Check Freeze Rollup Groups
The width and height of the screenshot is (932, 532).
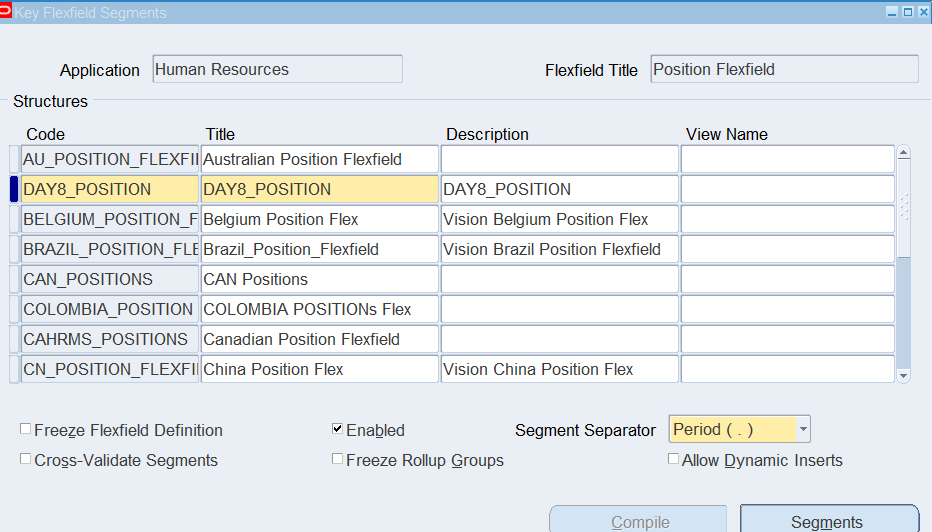(338, 460)
